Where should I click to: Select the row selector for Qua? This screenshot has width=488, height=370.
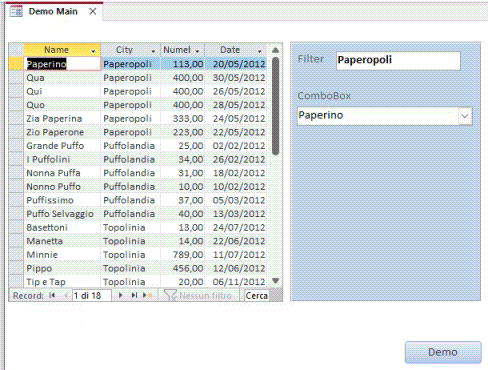pos(16,78)
